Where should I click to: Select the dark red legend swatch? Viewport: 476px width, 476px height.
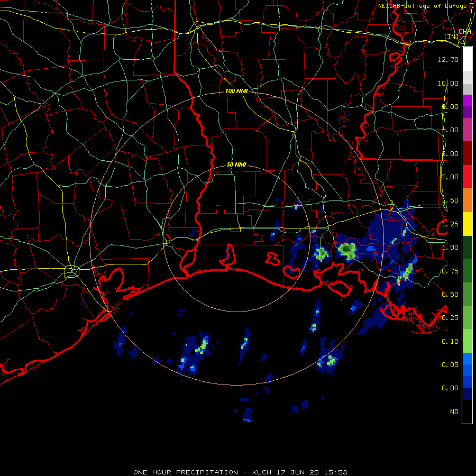[x=467, y=153]
